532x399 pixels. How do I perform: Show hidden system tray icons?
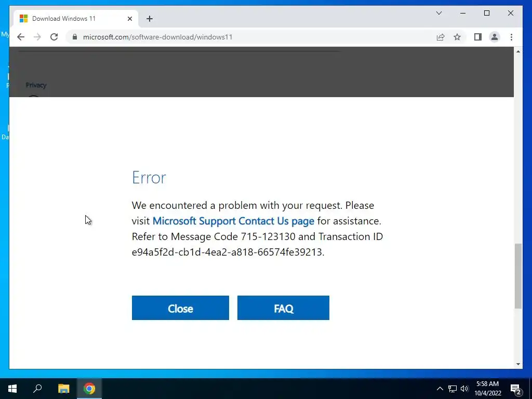[x=440, y=389]
